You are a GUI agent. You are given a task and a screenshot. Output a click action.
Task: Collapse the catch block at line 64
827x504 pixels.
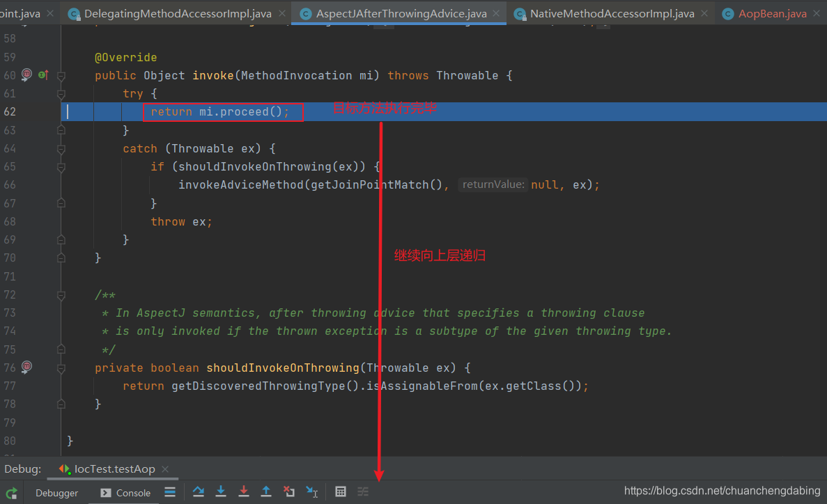tap(61, 149)
